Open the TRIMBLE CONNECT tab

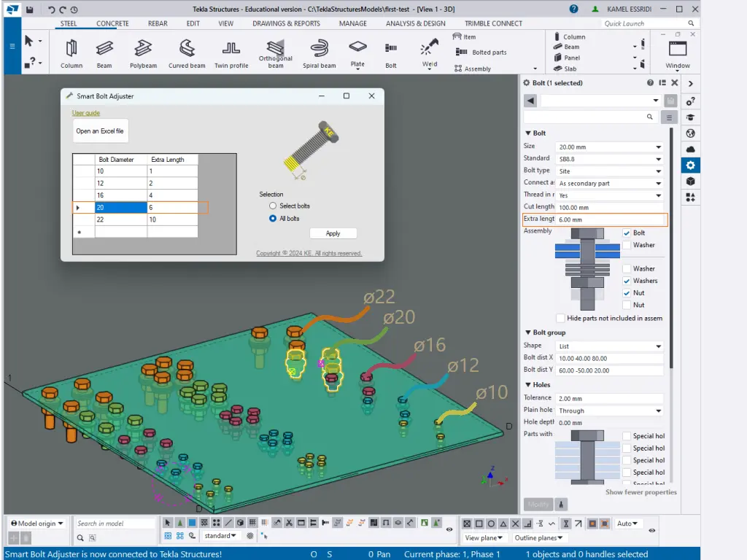point(494,23)
